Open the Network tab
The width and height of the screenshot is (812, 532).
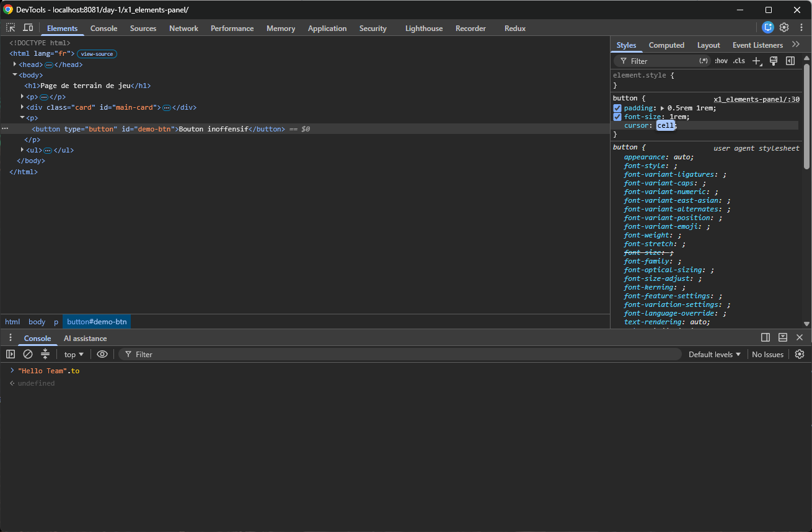183,28
